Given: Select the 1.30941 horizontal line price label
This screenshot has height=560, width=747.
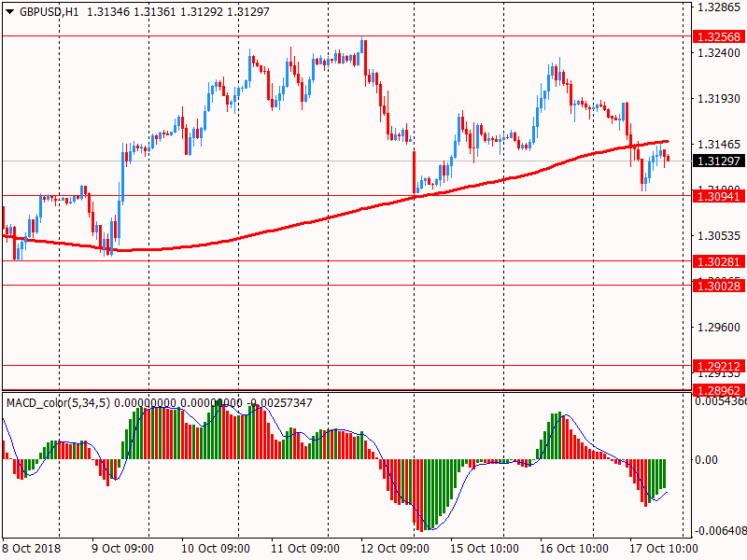Looking at the screenshot, I should point(719,196).
